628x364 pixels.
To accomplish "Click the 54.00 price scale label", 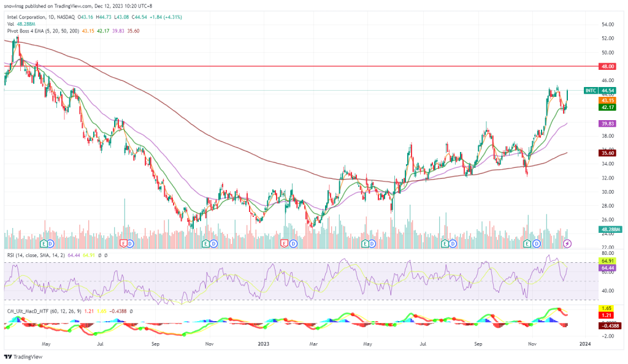I will coord(608,25).
